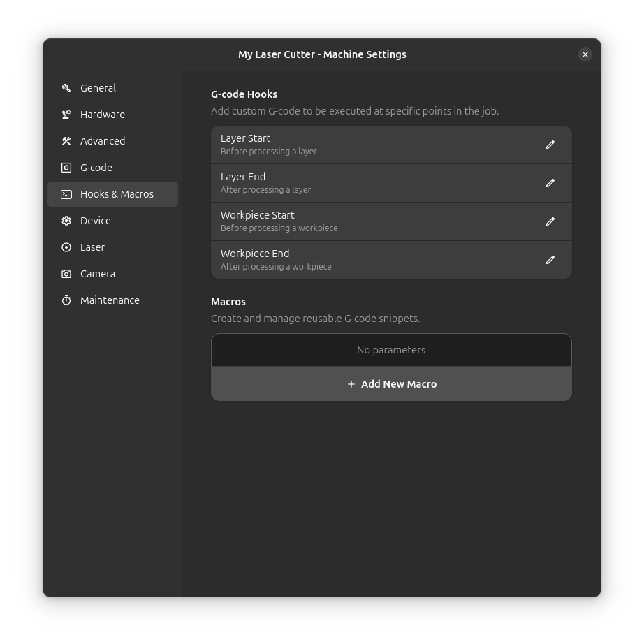Image resolution: width=644 pixels, height=644 pixels.
Task: Click the Camera icon in the sidebar
Action: point(66,274)
